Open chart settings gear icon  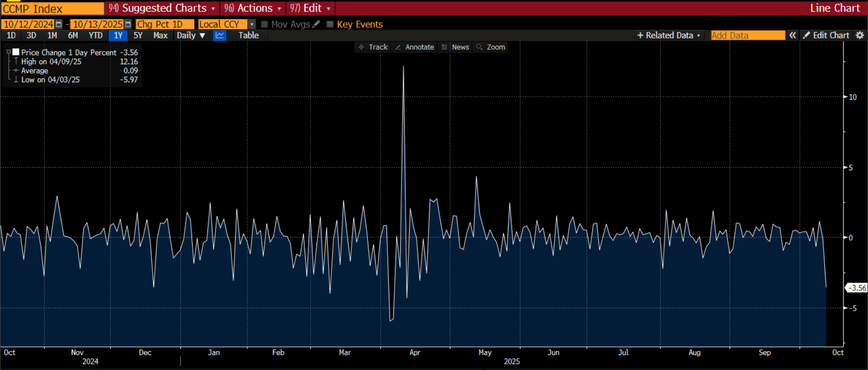pos(860,35)
